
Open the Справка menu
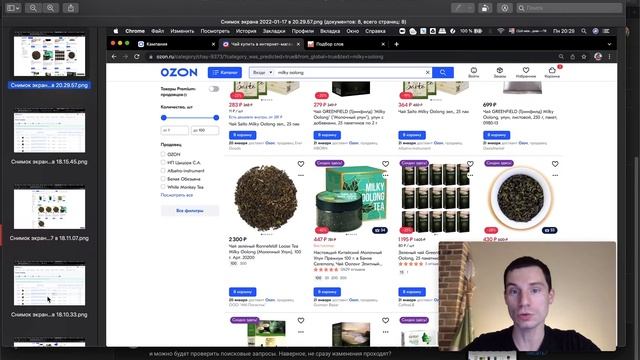[375, 31]
